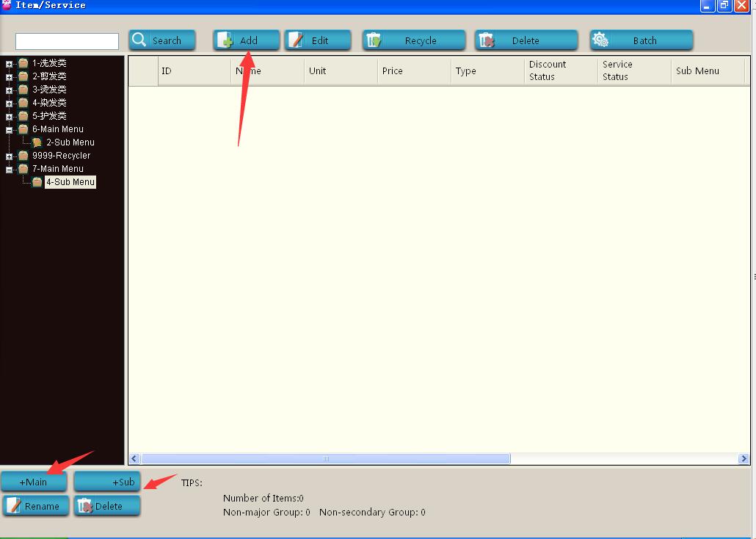Sort by the ID column header
The image size is (756, 539).
point(195,71)
